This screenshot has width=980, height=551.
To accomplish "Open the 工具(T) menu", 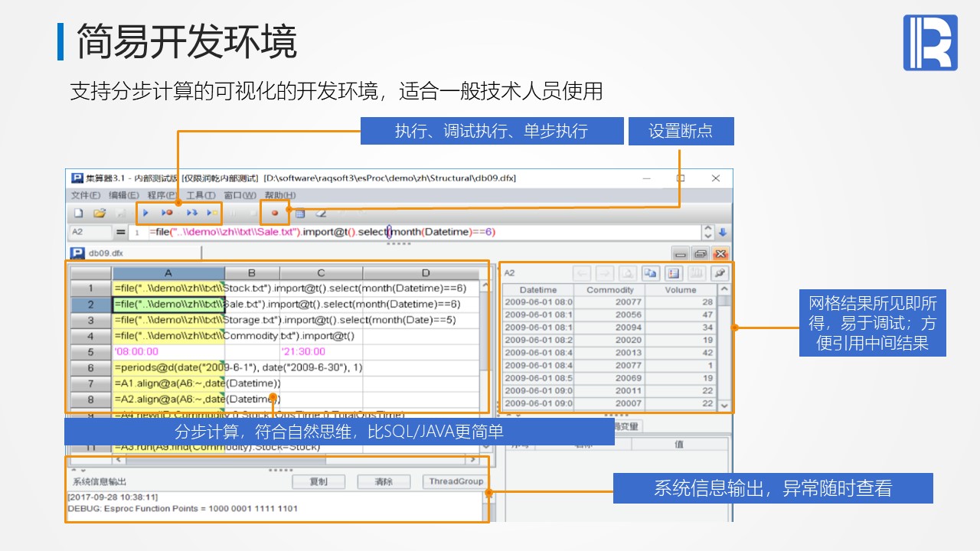I will tap(201, 195).
